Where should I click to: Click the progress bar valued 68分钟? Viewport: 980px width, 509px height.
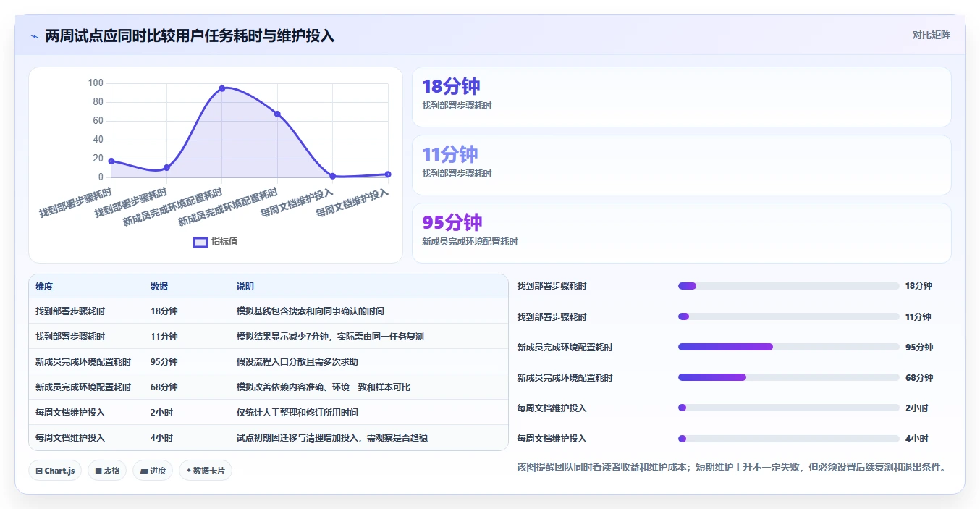point(788,377)
